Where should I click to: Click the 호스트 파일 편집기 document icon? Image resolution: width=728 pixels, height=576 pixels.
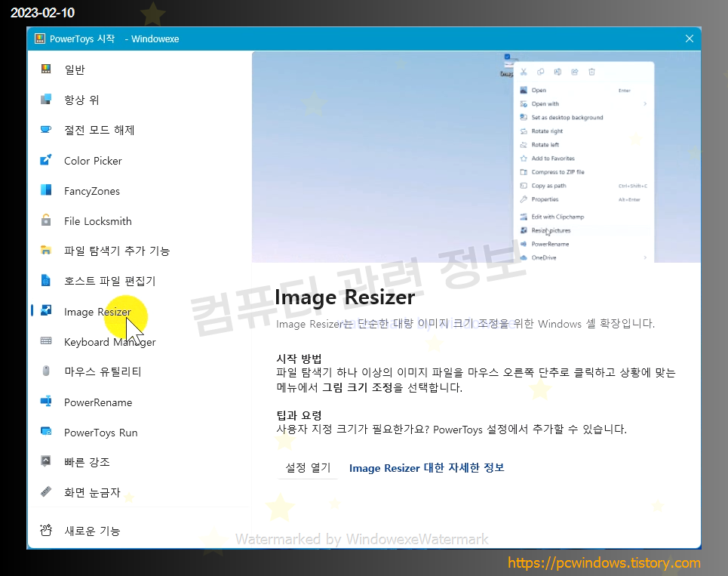coord(45,280)
